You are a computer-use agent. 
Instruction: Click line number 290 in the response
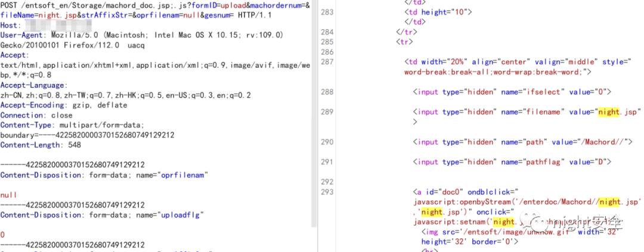point(327,142)
